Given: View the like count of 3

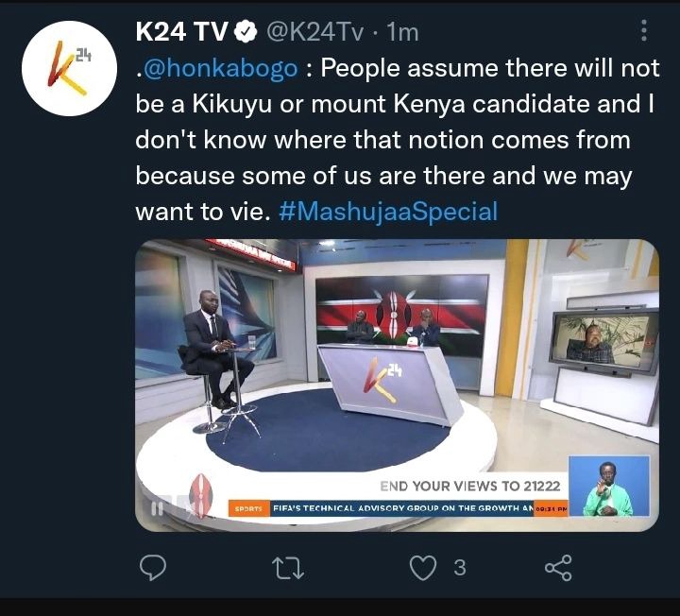Looking at the screenshot, I should [460, 568].
